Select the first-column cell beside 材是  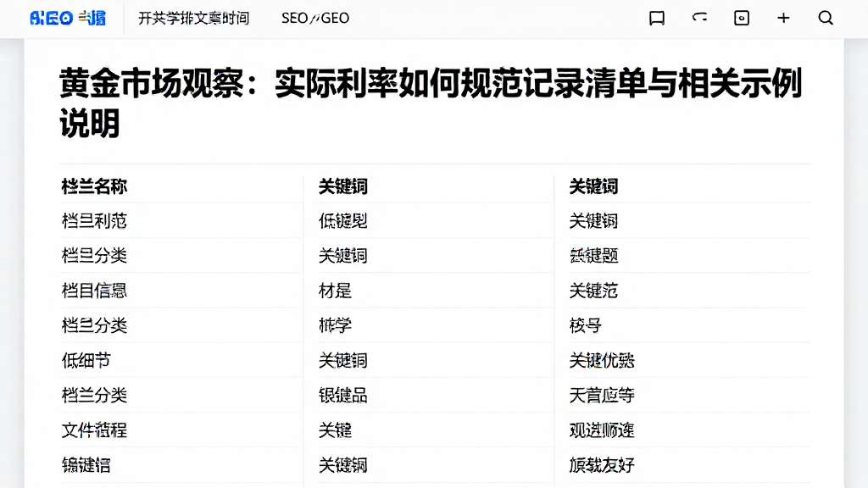click(94, 291)
